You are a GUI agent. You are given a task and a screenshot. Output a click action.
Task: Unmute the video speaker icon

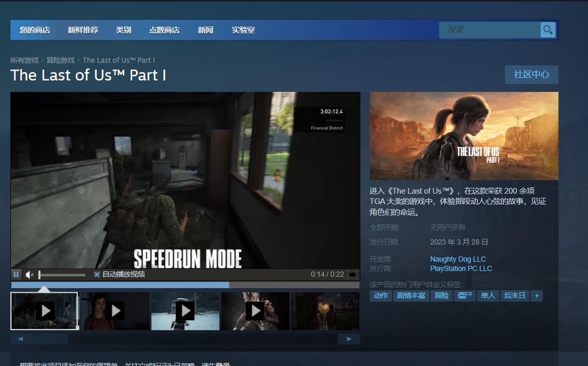coord(29,275)
